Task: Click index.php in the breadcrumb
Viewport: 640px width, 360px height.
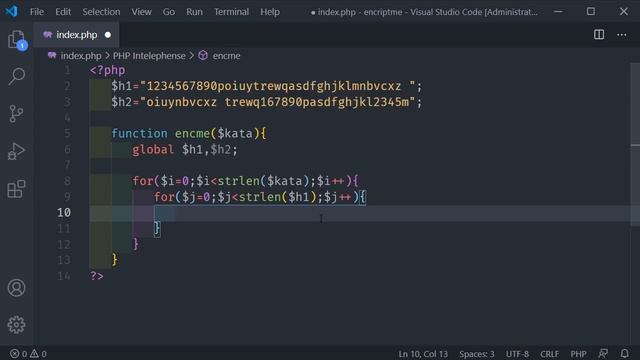Action: tap(81, 56)
